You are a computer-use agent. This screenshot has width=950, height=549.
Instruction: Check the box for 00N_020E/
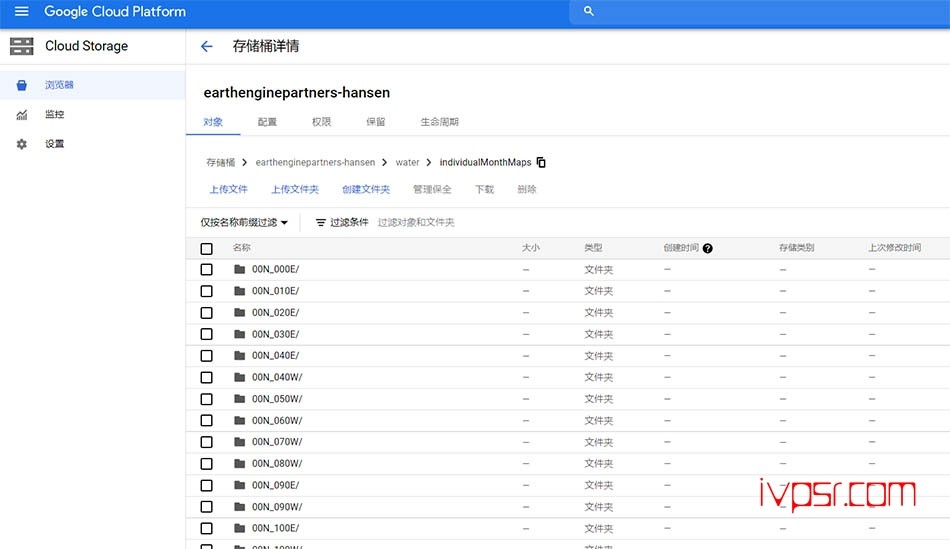(207, 313)
